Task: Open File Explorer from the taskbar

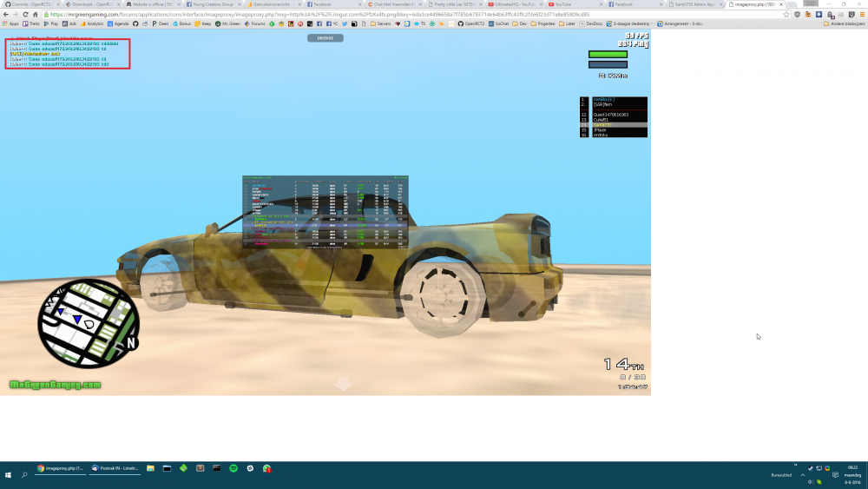Action: click(150, 468)
